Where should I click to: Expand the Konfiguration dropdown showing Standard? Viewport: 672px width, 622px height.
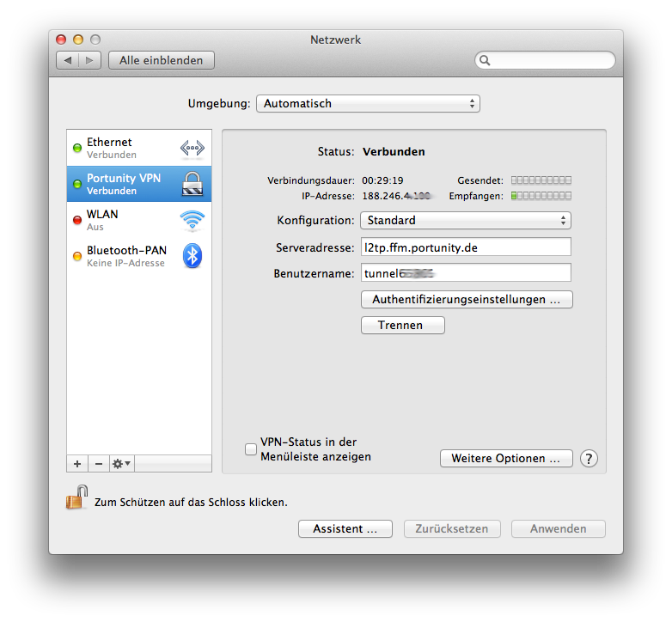(465, 221)
